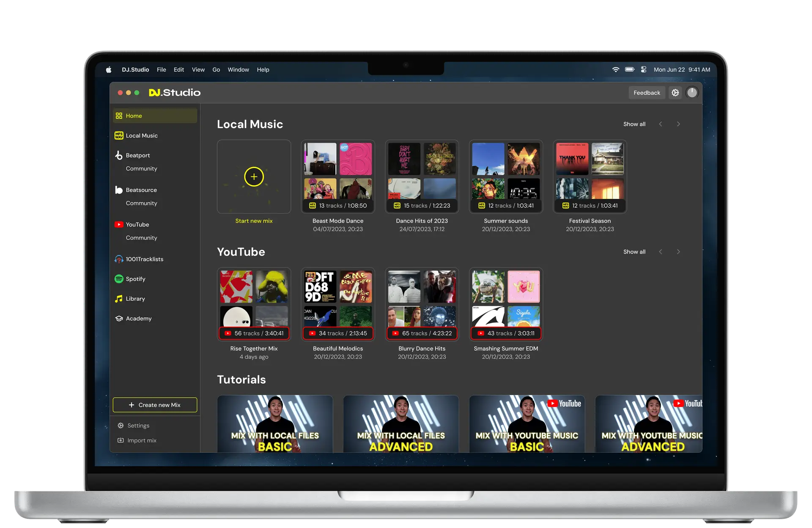Image resolution: width=812 pixels, height=528 pixels.
Task: Click the Create new Mix button
Action: click(x=155, y=405)
